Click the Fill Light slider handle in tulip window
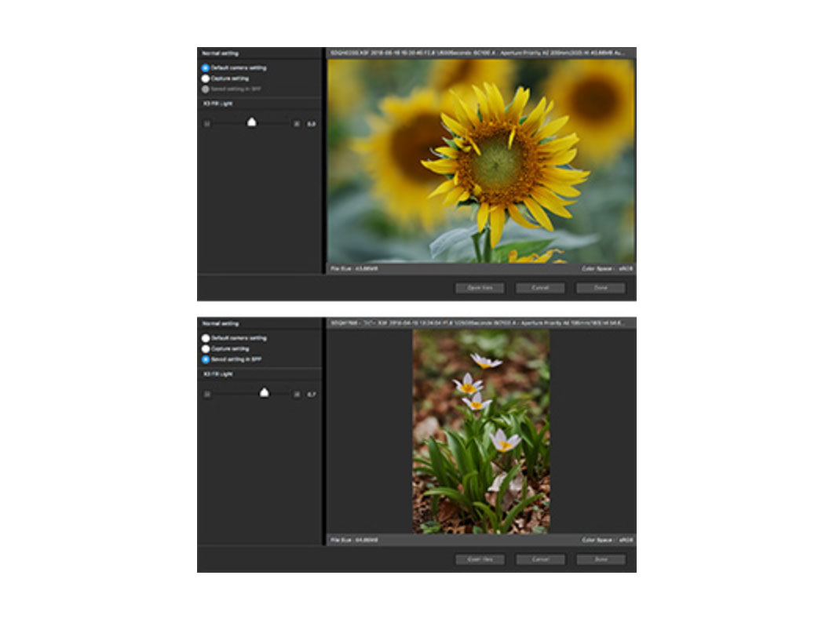The image size is (840, 630). pos(265,392)
